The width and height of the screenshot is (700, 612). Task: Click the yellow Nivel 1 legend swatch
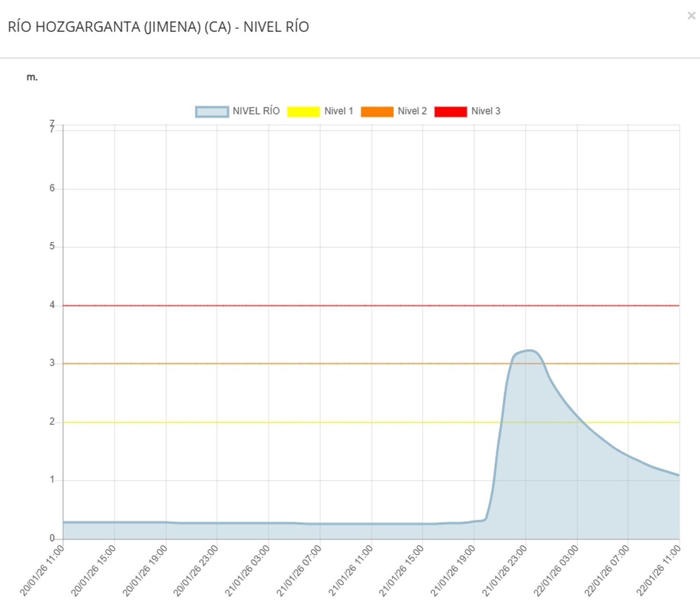coord(303,112)
